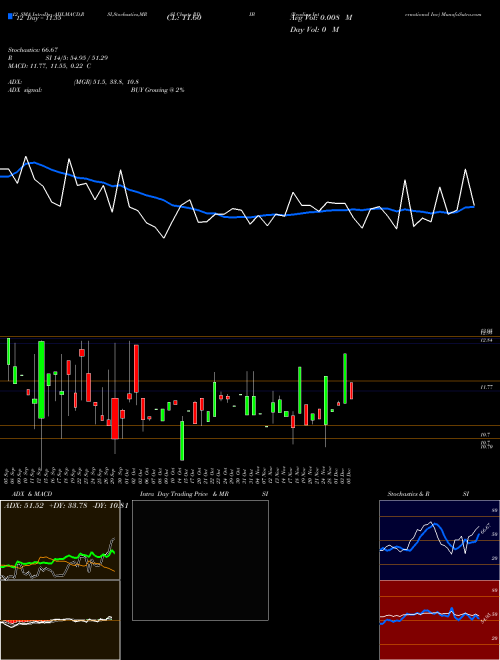Open the MACD chart panel below ADX
Image resolution: width=500 pixels, height=660 pixels.
pos(60,620)
